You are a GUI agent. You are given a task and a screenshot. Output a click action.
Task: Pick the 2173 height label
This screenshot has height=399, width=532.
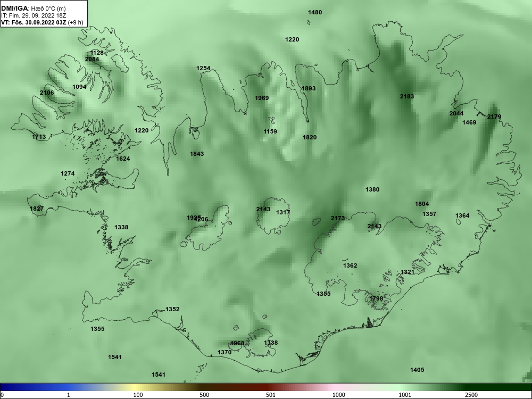[x=338, y=218]
